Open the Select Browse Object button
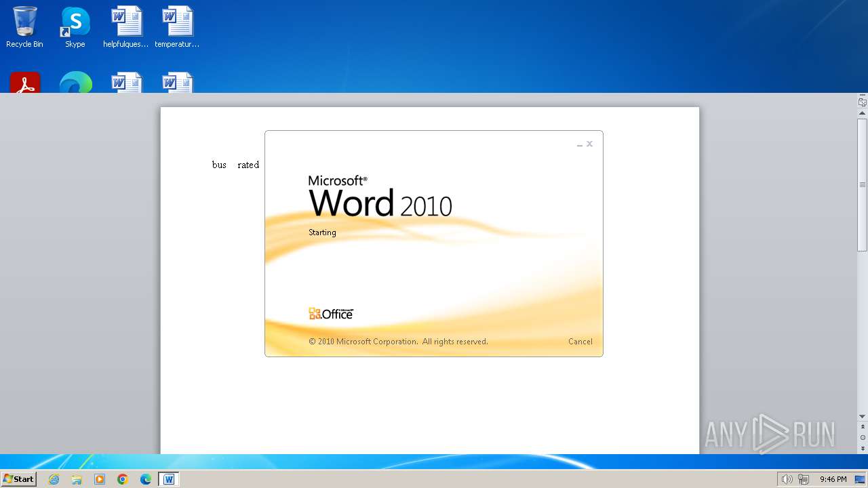Image resolution: width=868 pixels, height=488 pixels. coord(863,438)
